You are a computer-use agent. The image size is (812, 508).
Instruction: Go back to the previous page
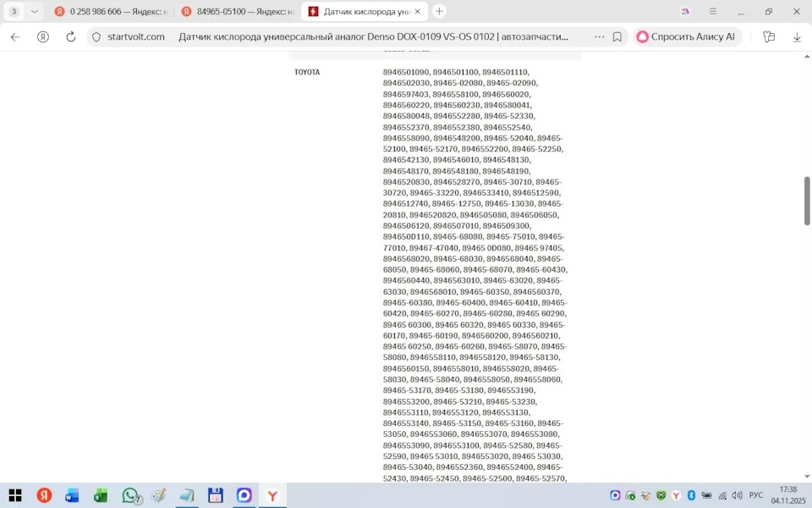click(x=15, y=36)
